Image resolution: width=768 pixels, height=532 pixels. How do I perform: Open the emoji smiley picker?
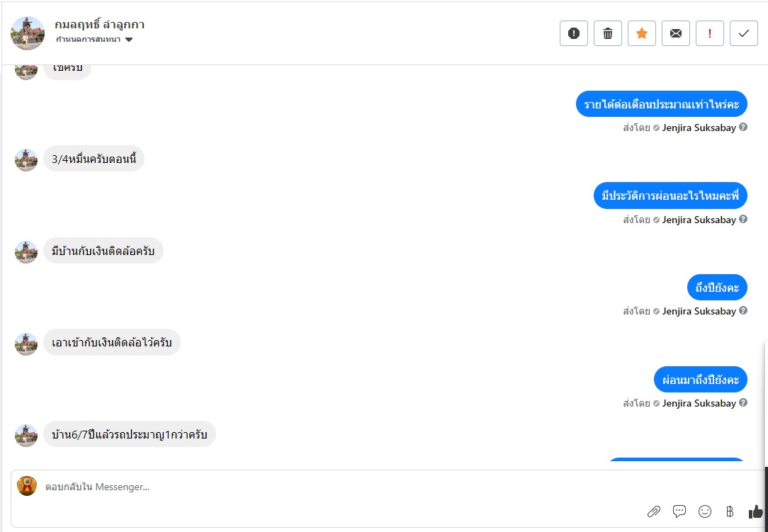(705, 511)
